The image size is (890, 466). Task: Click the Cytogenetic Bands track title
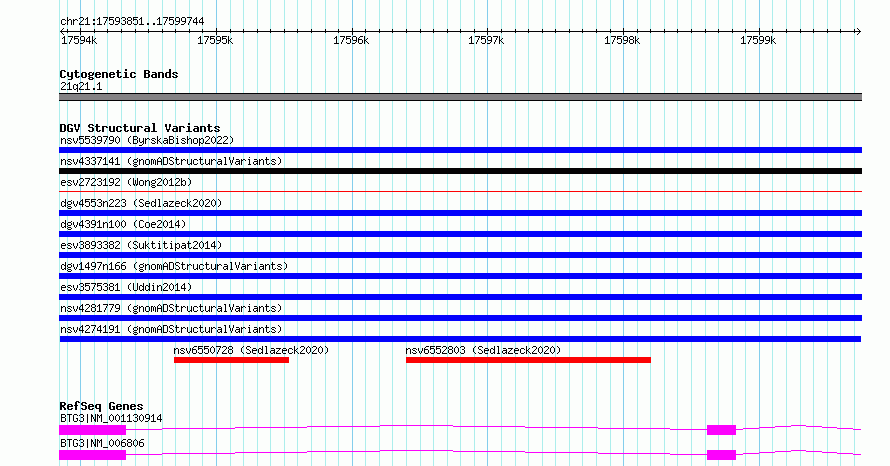(x=119, y=74)
